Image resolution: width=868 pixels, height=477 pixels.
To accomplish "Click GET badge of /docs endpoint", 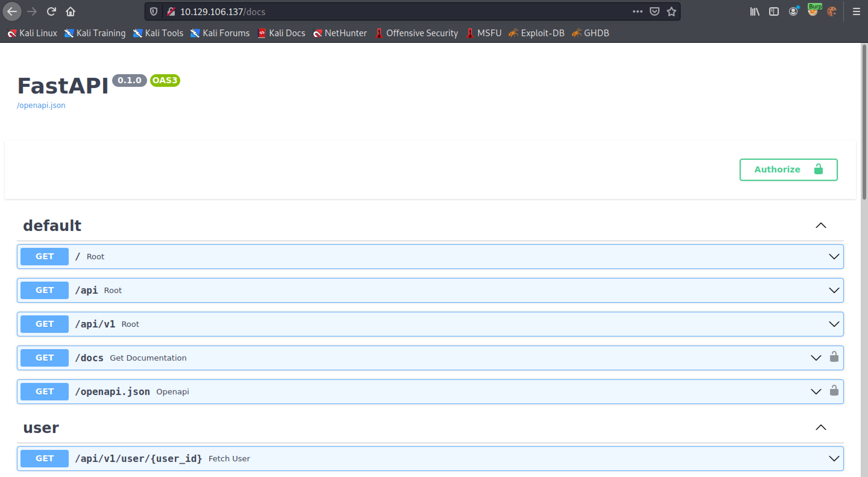I will coord(45,358).
